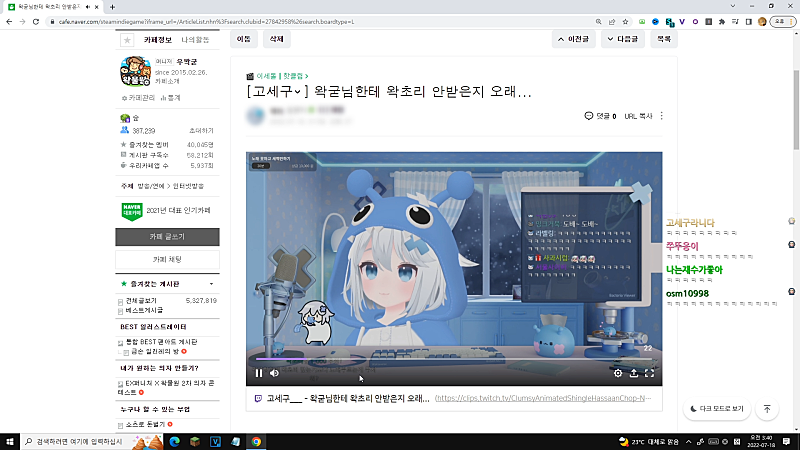
Task: Open the media control playlist icon
Action: (x=735, y=22)
